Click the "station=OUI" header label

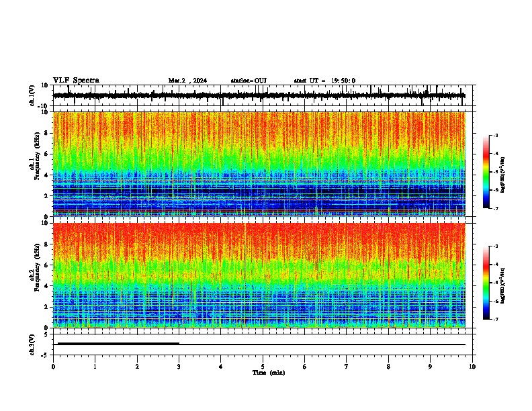[249, 81]
